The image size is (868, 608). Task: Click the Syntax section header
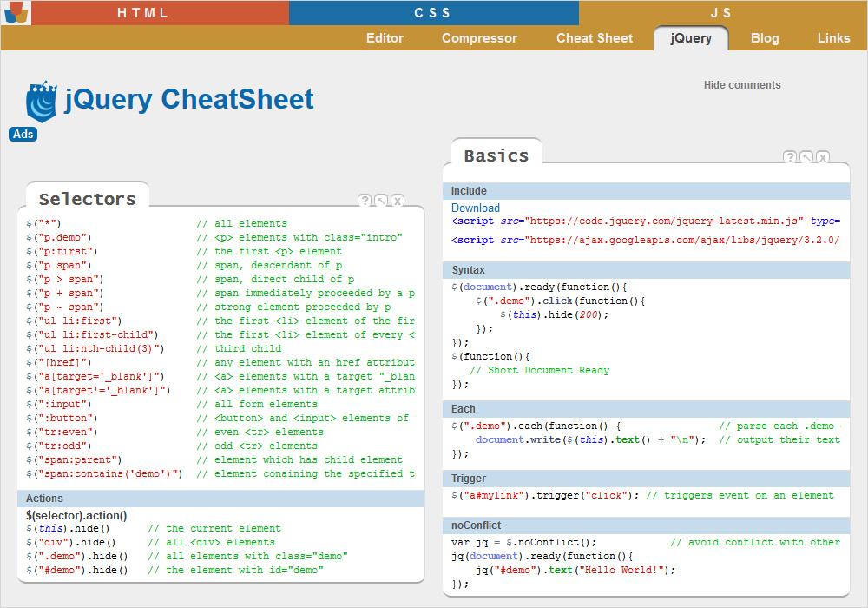tap(646, 270)
